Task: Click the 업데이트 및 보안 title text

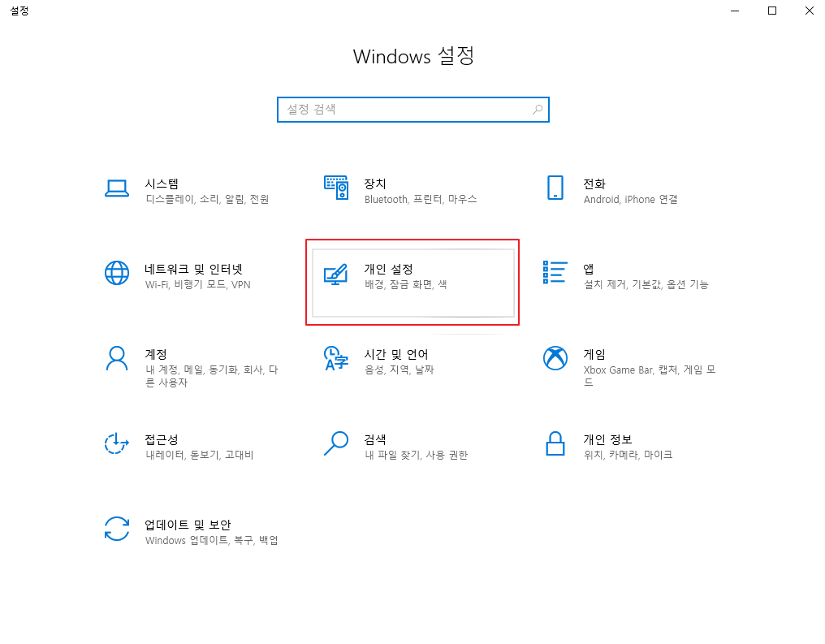Action: pos(188,525)
